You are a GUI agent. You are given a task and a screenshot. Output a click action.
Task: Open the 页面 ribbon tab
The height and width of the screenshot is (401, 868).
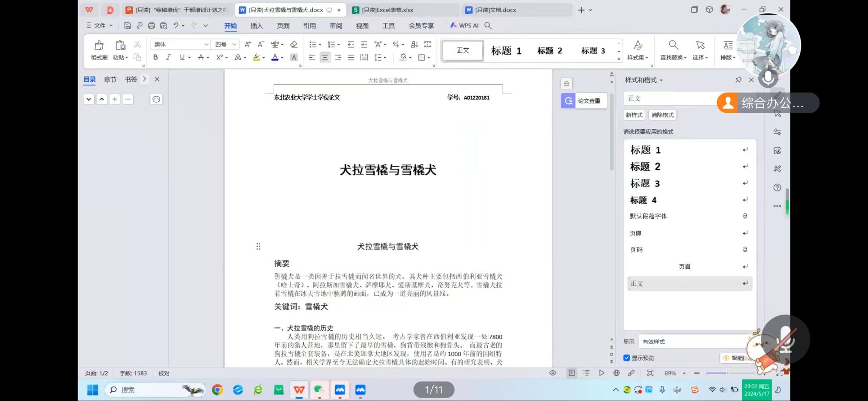point(283,25)
